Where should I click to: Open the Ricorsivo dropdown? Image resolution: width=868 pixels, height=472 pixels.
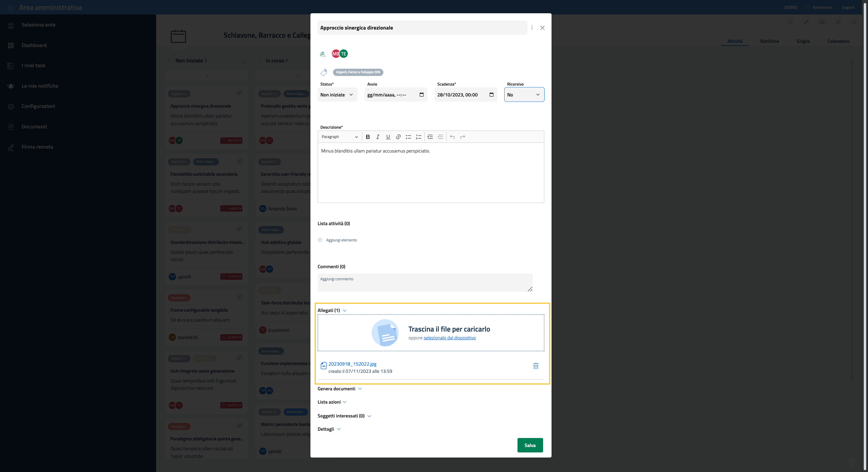click(x=524, y=95)
